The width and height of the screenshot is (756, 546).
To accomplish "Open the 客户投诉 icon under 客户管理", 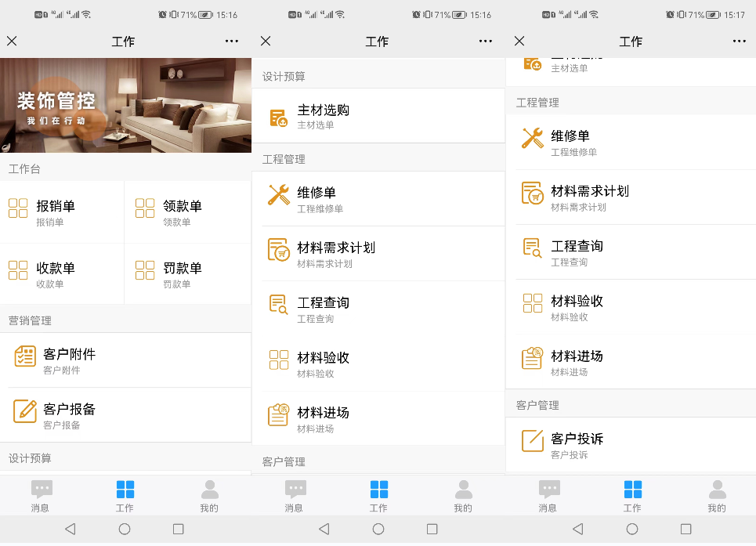I will [x=534, y=443].
